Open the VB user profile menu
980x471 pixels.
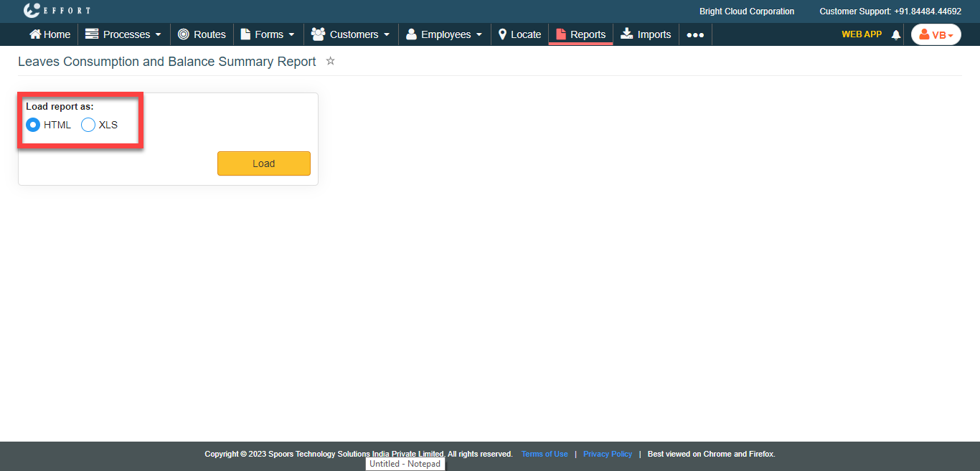936,34
